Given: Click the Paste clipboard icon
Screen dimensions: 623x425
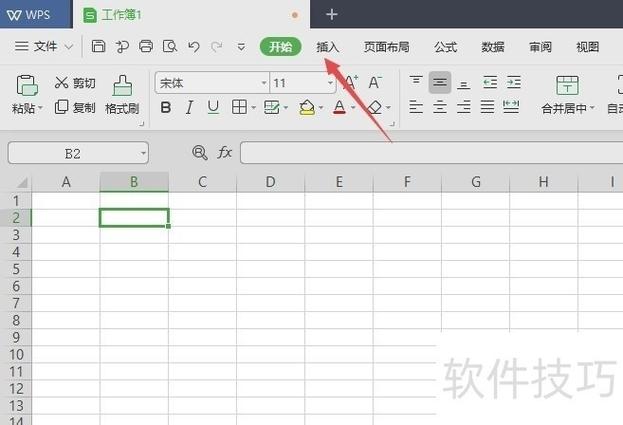Looking at the screenshot, I should pos(27,85).
